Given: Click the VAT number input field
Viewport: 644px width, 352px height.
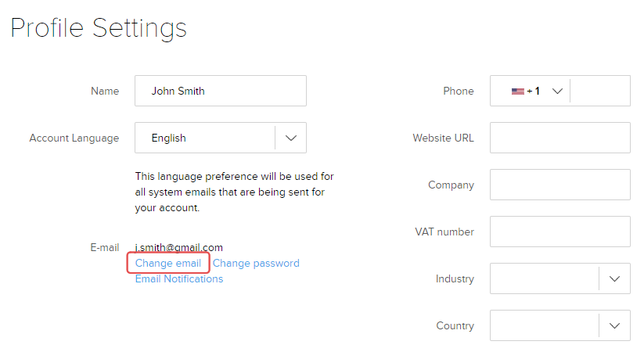Looking at the screenshot, I should 559,232.
